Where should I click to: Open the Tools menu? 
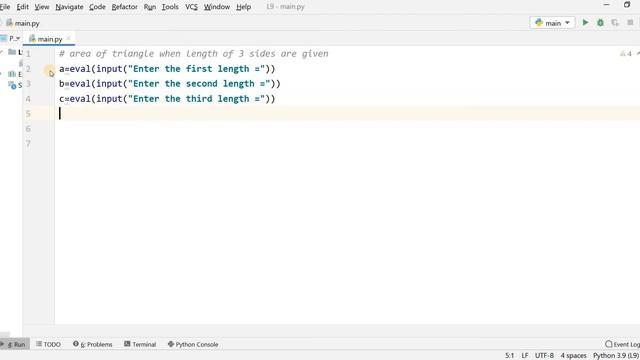click(170, 7)
